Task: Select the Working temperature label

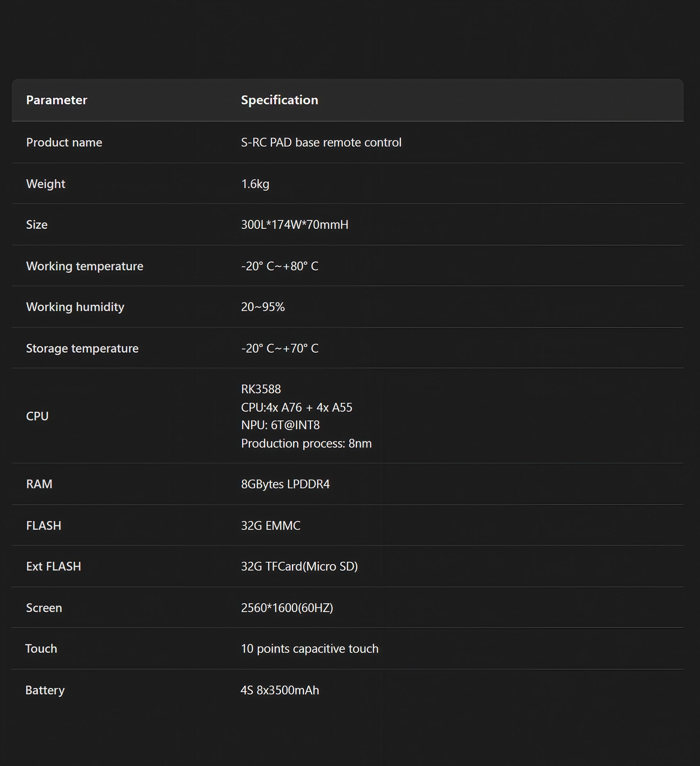Action: pyautogui.click(x=85, y=266)
